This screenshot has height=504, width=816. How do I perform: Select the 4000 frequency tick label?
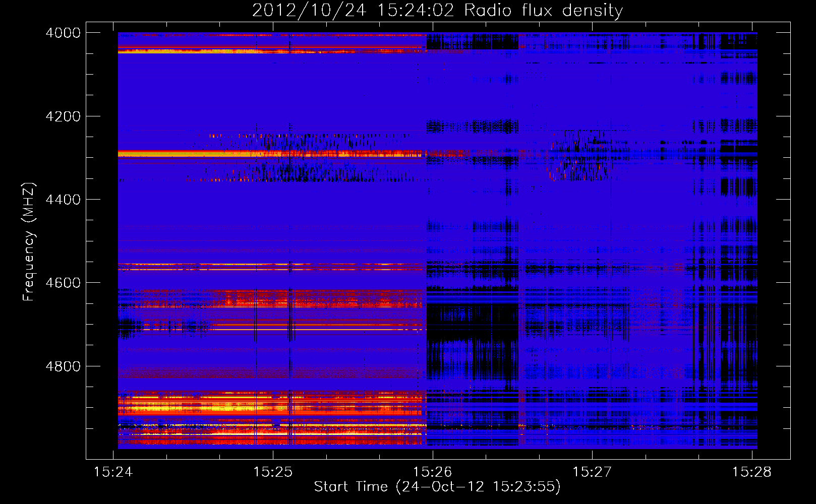click(63, 33)
